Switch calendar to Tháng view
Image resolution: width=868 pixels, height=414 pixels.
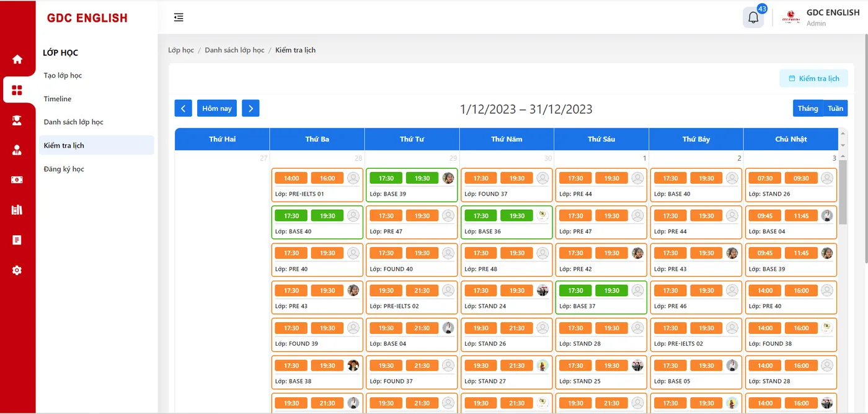tap(808, 108)
